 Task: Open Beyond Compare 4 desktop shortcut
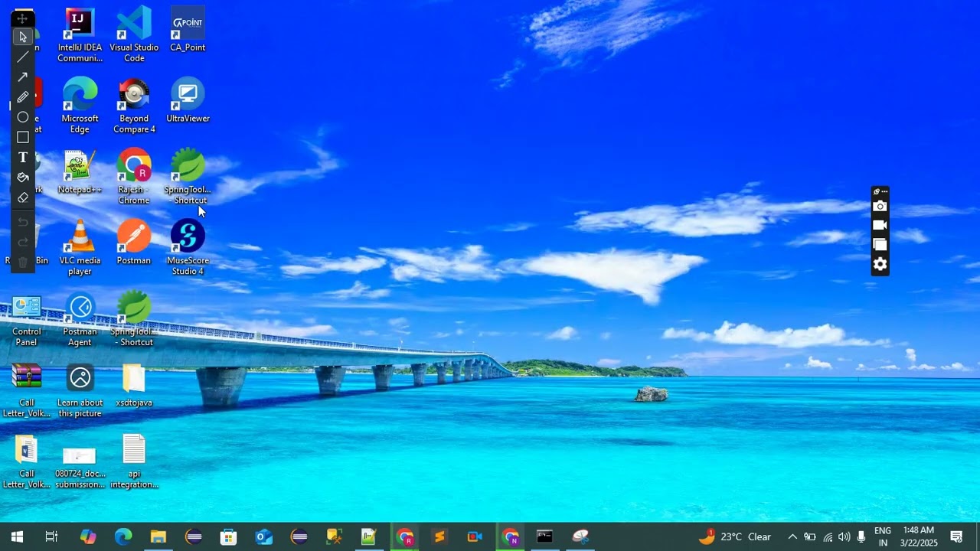pyautogui.click(x=134, y=106)
